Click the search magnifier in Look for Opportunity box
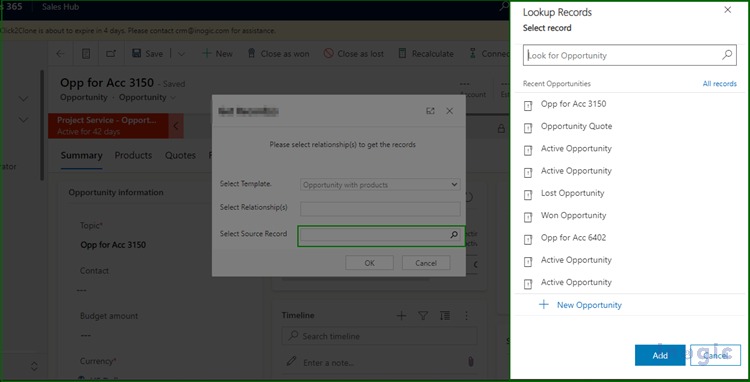This screenshot has width=750, height=382. (x=727, y=55)
